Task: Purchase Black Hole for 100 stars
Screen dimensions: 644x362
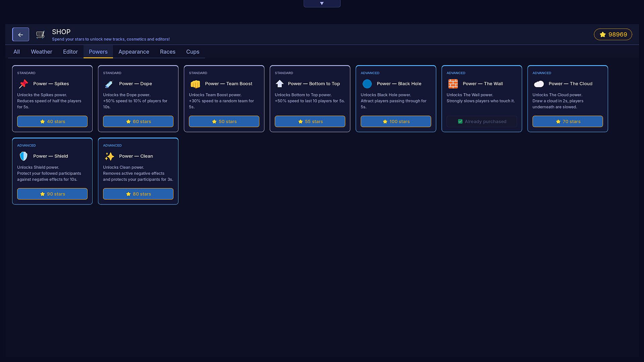Action: click(396, 121)
